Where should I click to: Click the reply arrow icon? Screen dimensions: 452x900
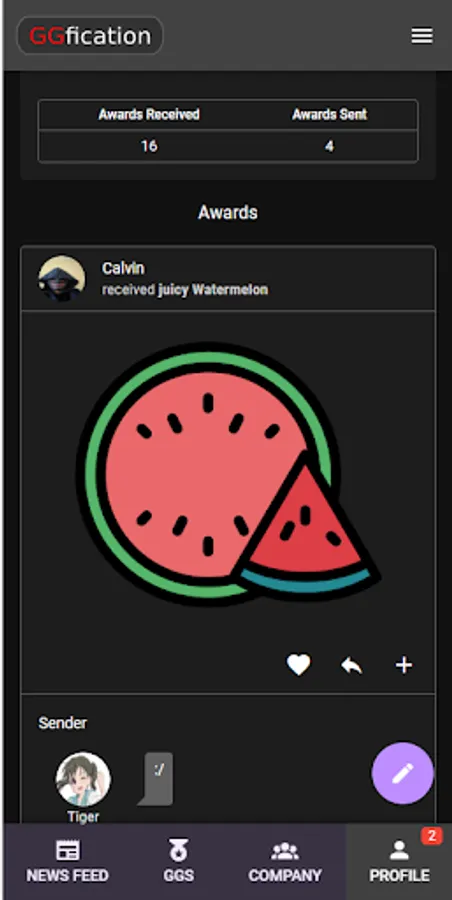351,666
